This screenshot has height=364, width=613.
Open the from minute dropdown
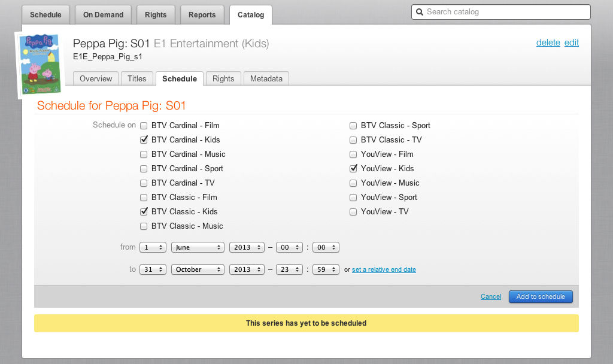pyautogui.click(x=326, y=247)
